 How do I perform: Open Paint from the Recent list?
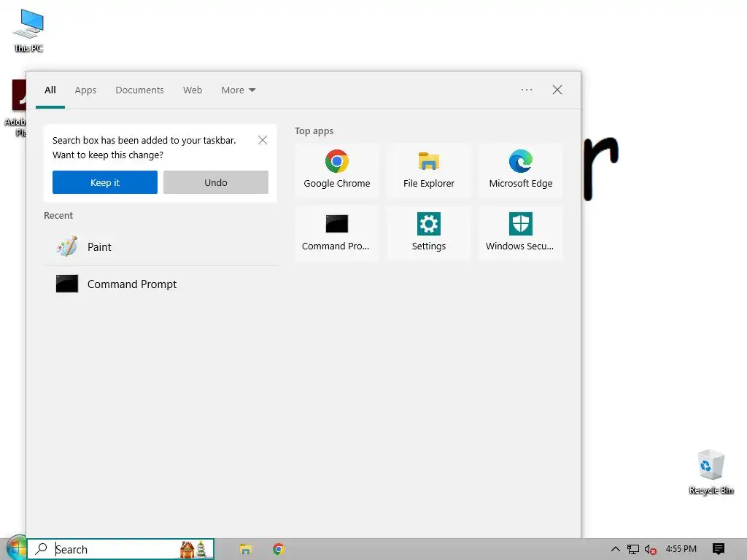tap(160, 246)
